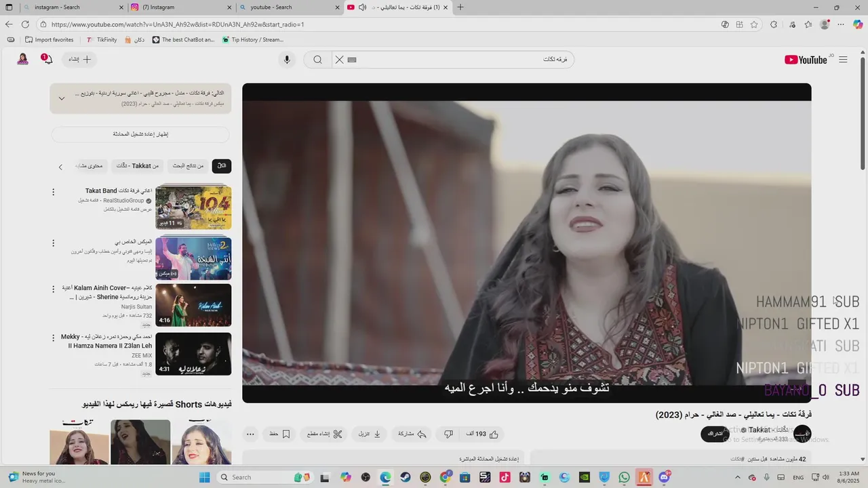Open the new tab plus button
Viewport: 868px width, 488px height.
point(460,7)
